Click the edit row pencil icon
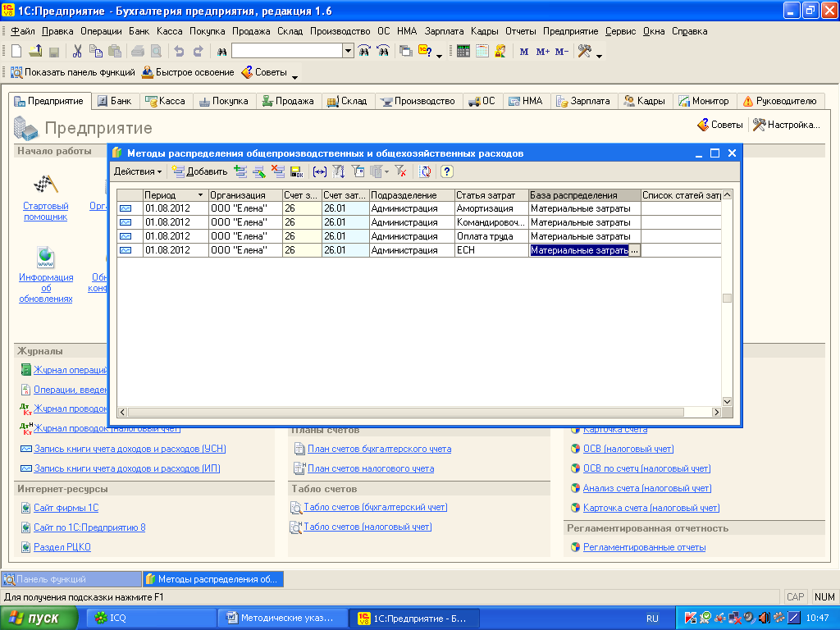Screen dimensions: 840x630 259,171
